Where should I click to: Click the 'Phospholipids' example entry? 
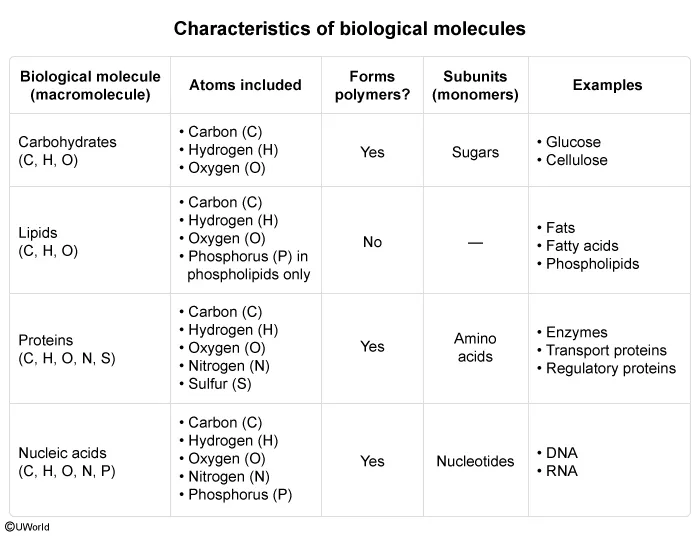click(x=592, y=264)
